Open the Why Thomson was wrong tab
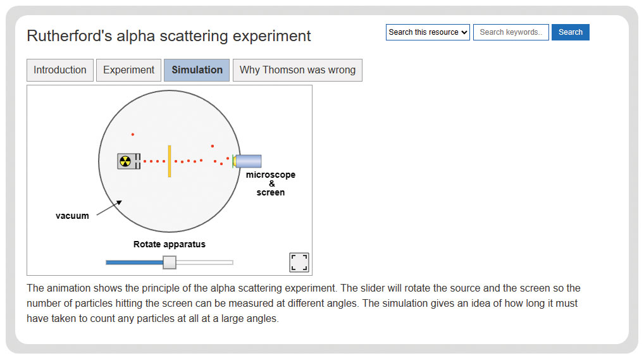Image resolution: width=644 pixels, height=358 pixels. point(297,70)
